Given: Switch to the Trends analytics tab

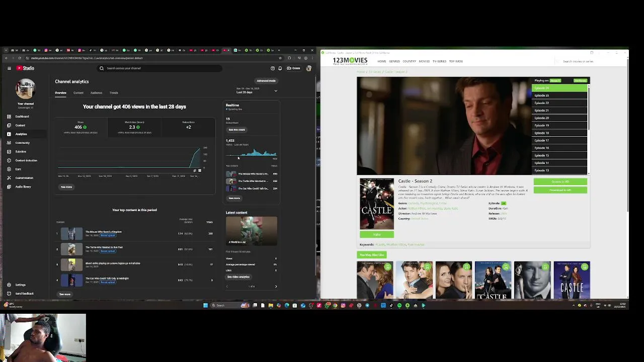Looking at the screenshot, I should click(114, 93).
